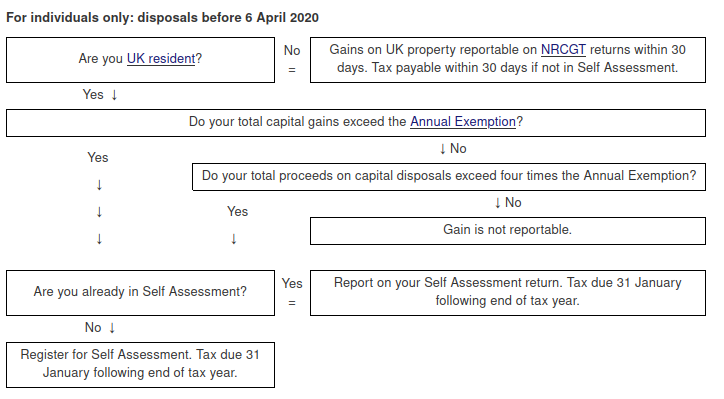
Task: Click the total proceeds four times Annual Exemption box
Action: [449, 176]
